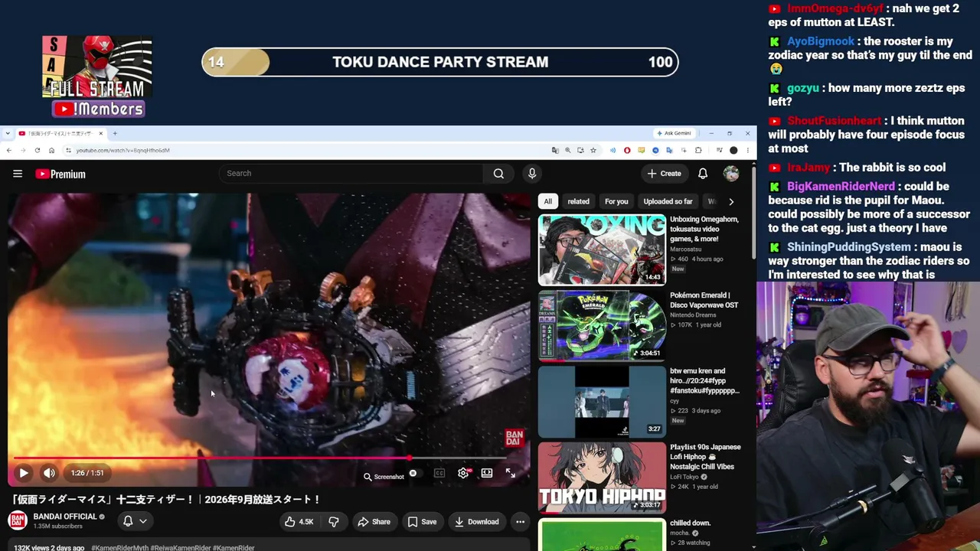Image resolution: width=980 pixels, height=551 pixels.
Task: Mute the video volume speaker
Action: coord(49,473)
